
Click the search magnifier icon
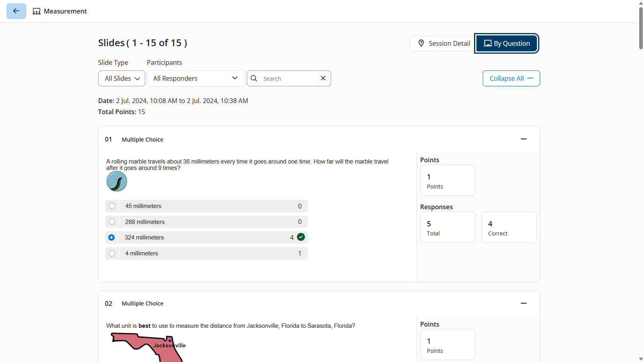pyautogui.click(x=254, y=78)
